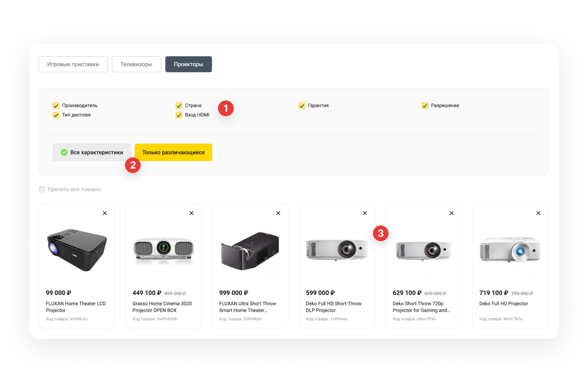Uncheck the Производитель checkbox
Image resolution: width=588 pixels, height=374 pixels.
(x=56, y=105)
